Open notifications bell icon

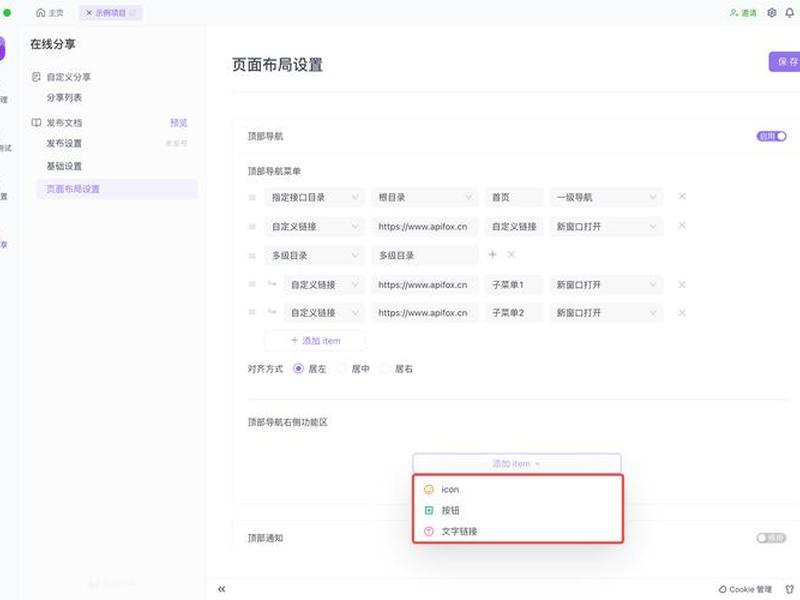tap(789, 13)
